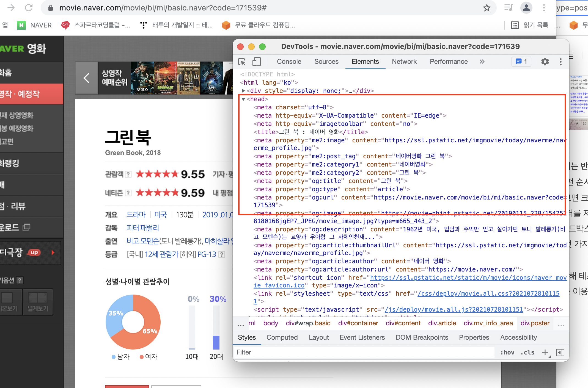Click 미국 country link
Viewport: 588px width, 388px height.
pos(161,215)
